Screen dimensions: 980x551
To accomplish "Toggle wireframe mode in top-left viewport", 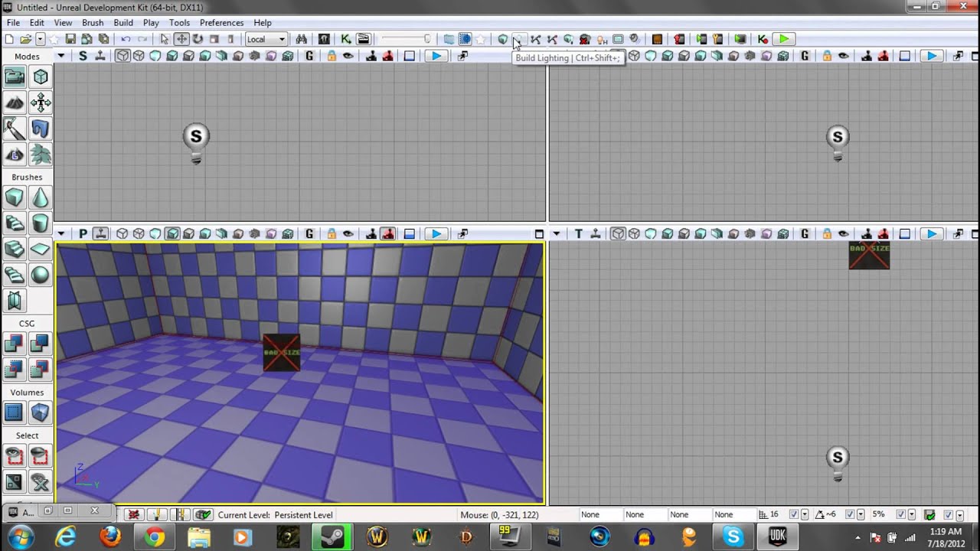I will tap(122, 56).
